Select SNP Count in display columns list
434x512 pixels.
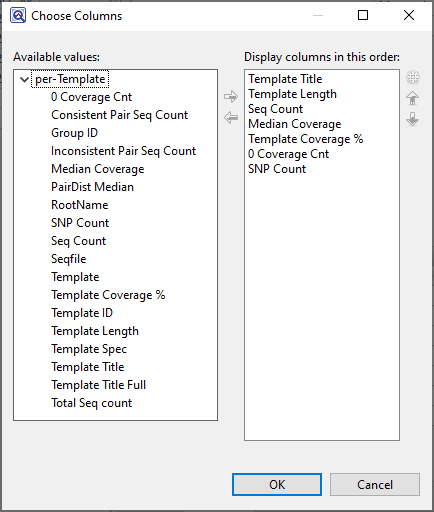(x=277, y=169)
